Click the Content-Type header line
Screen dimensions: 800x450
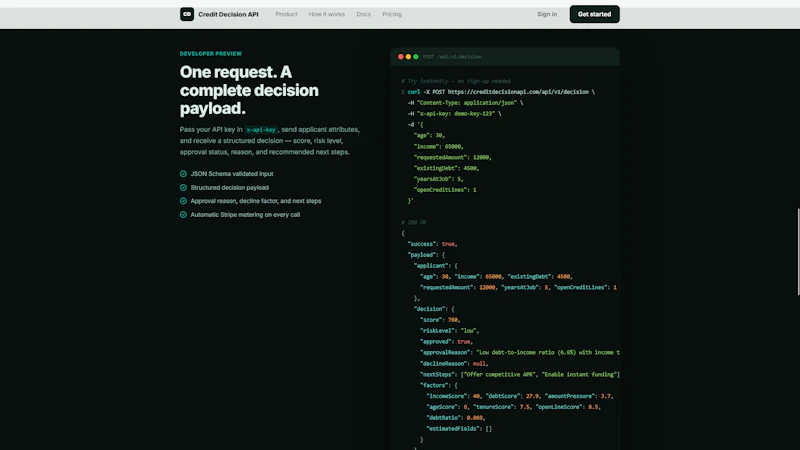pyautogui.click(x=465, y=103)
